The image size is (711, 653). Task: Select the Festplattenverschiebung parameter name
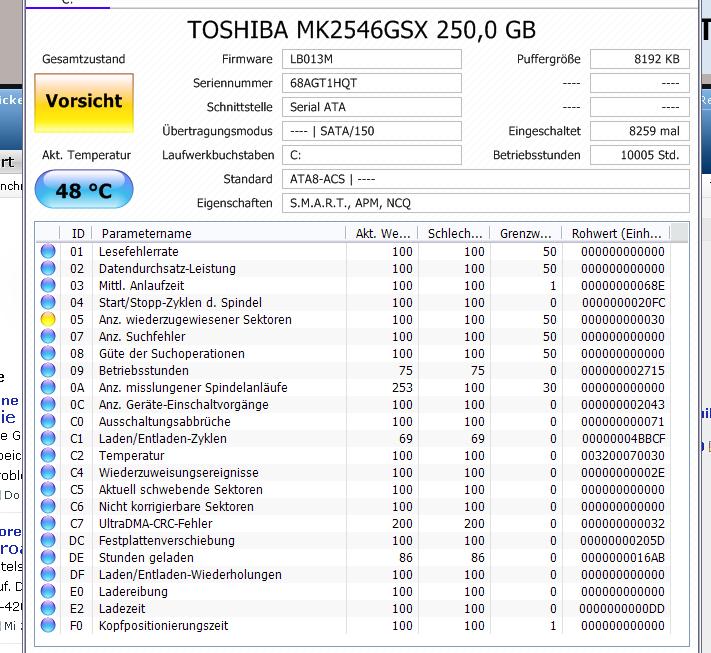tap(167, 541)
